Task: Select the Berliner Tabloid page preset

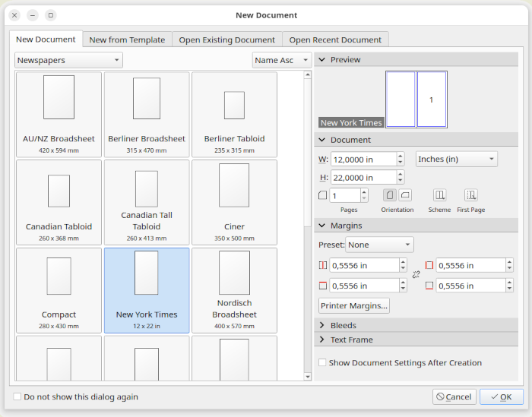Action: coord(234,114)
